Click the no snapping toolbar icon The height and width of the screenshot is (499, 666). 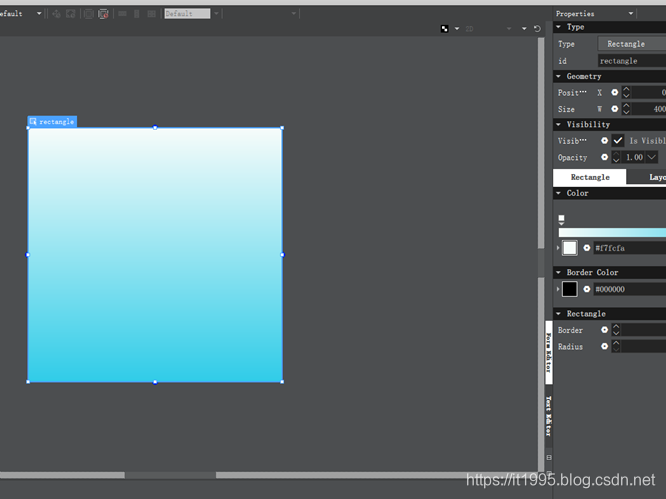tap(56, 14)
